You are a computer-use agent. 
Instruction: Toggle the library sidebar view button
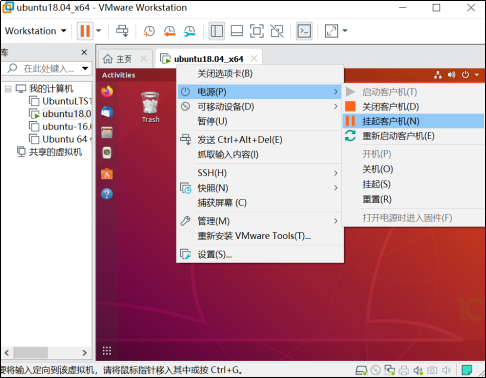click(217, 31)
